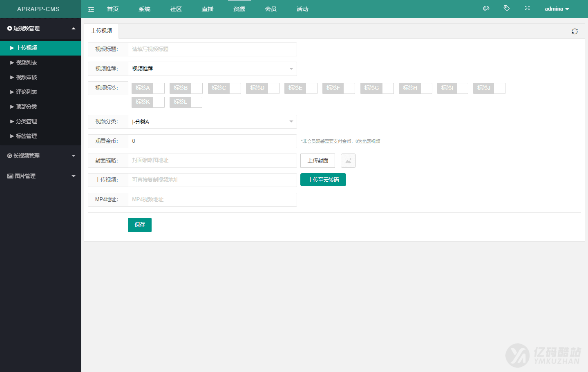Toggle fullscreen mode icon

pos(527,8)
